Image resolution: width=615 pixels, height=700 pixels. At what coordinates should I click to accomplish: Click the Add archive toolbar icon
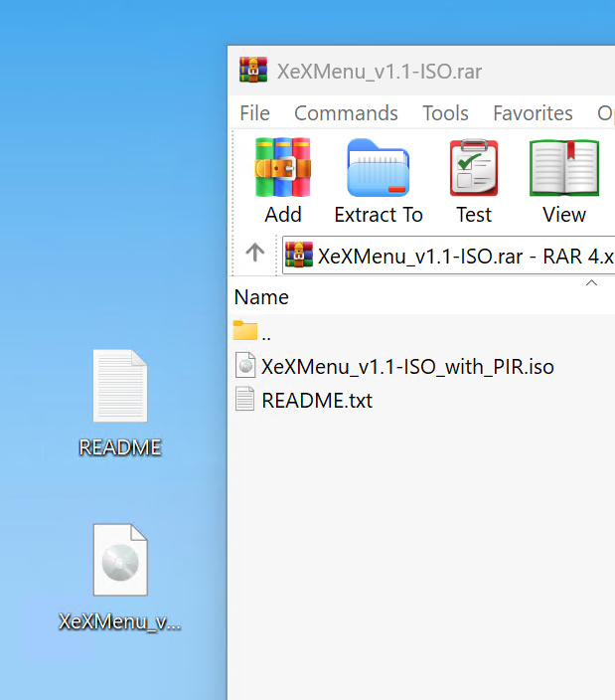click(283, 168)
